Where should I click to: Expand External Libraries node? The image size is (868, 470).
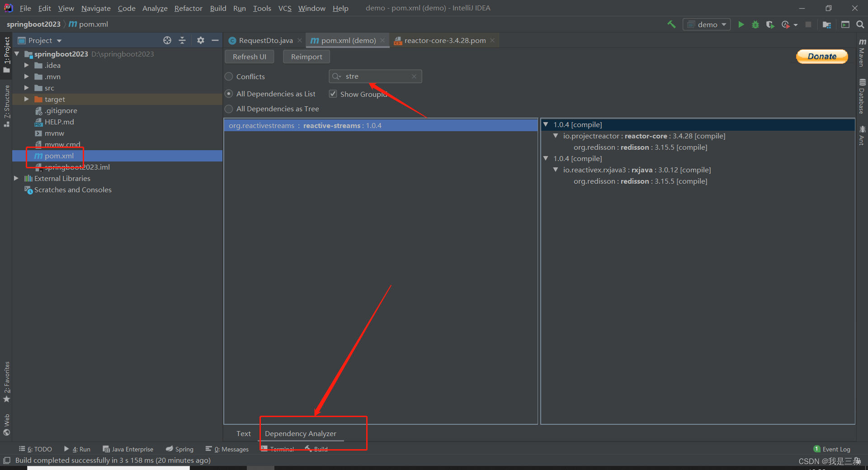(x=16, y=178)
